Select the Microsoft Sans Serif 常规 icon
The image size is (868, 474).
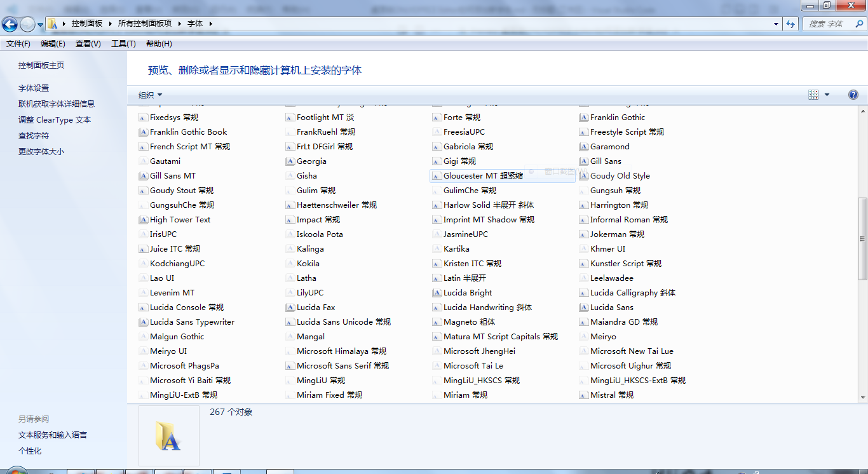[290, 365]
